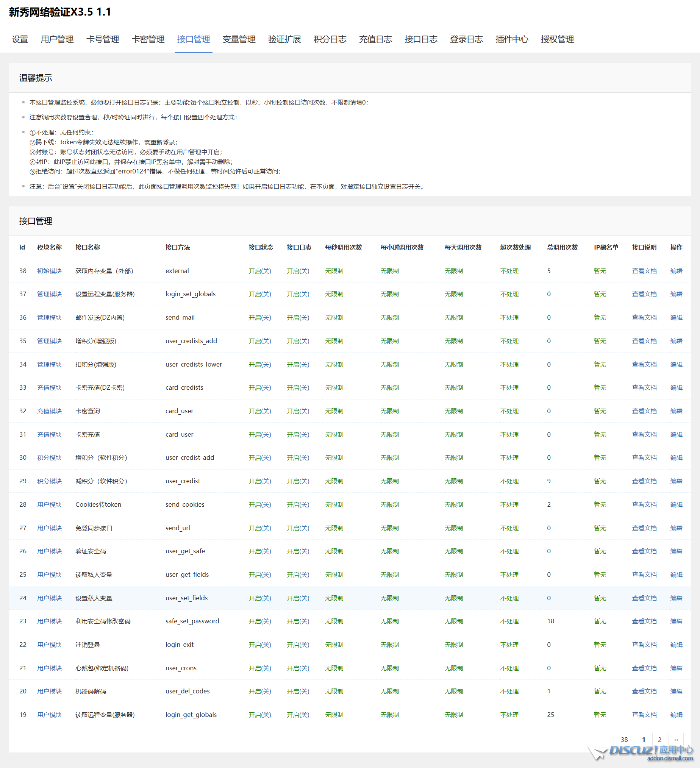Click 暂无 IP blacklist for login_get_globals
This screenshot has height=768, width=700.
(x=600, y=715)
